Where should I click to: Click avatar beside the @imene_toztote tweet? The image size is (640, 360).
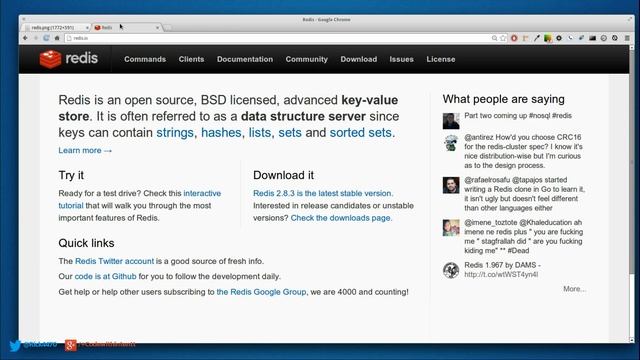pos(451,228)
